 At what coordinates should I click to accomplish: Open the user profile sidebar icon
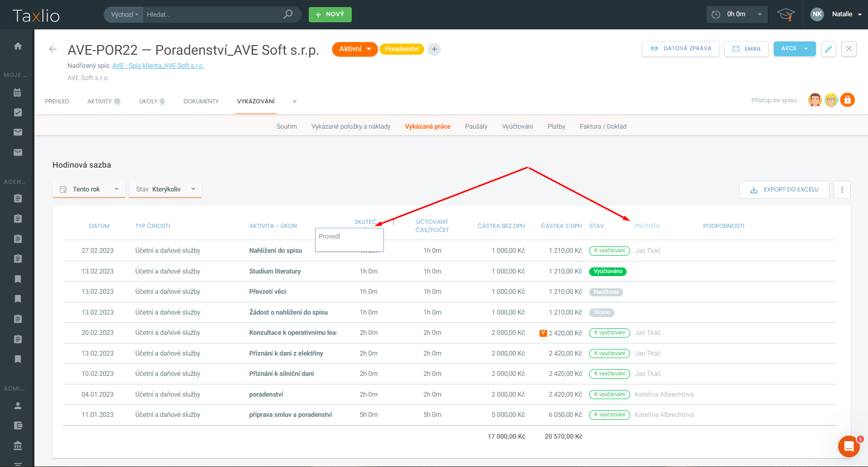coord(18,406)
